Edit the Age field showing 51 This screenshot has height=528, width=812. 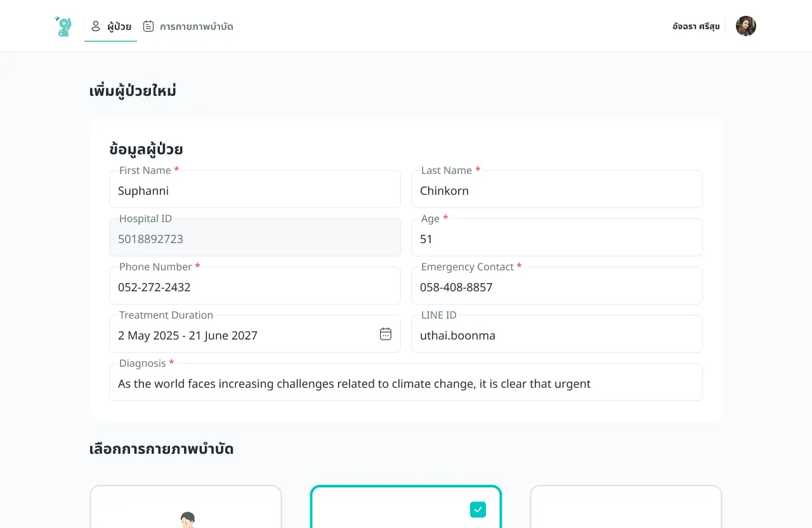[x=557, y=237]
